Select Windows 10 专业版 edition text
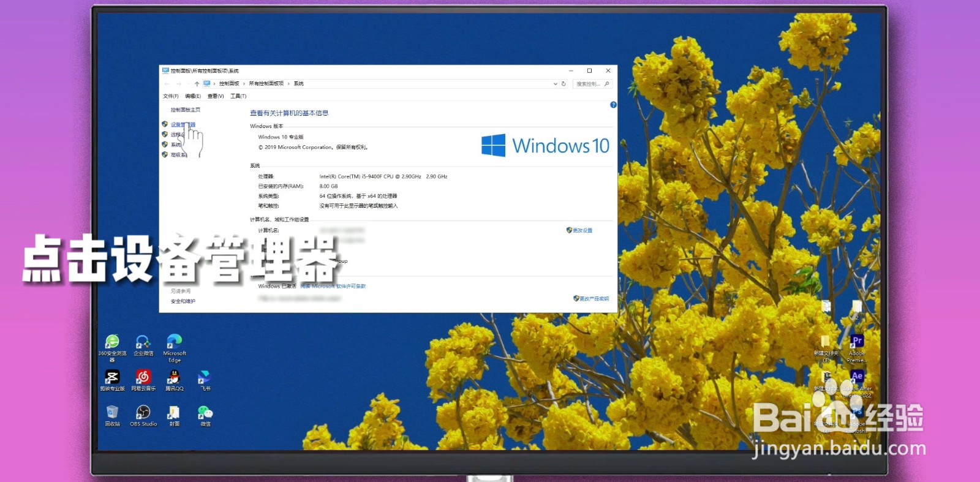The image size is (980, 482). click(281, 137)
